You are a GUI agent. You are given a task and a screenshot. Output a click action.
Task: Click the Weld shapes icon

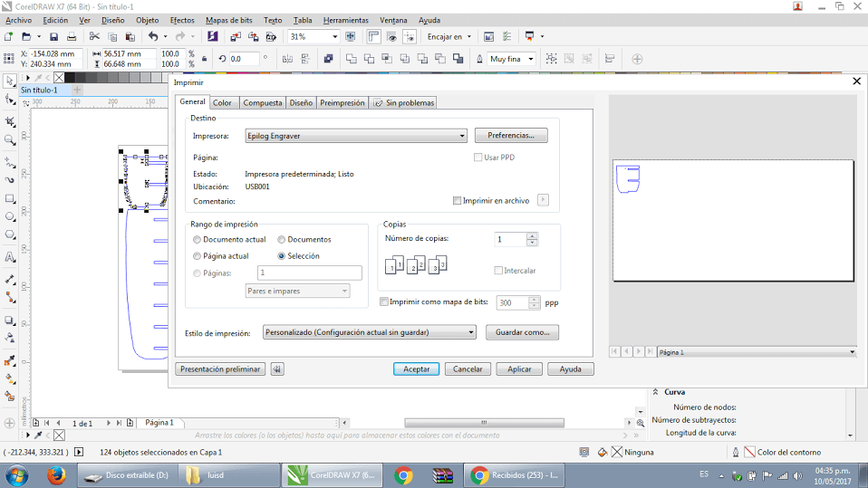tap(351, 59)
